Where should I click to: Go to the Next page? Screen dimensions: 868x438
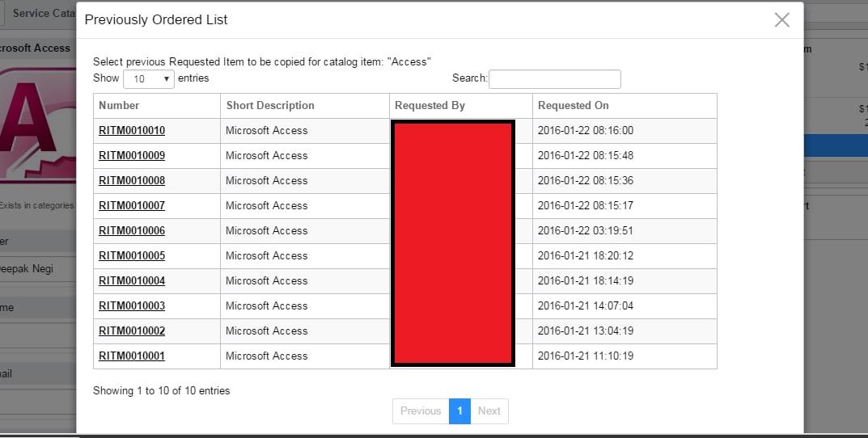[489, 411]
